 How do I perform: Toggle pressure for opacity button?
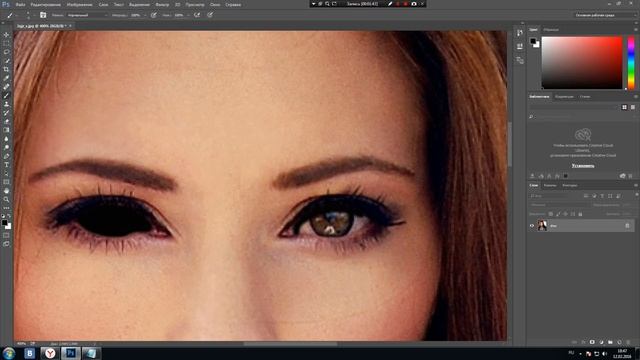pyautogui.click(x=154, y=15)
